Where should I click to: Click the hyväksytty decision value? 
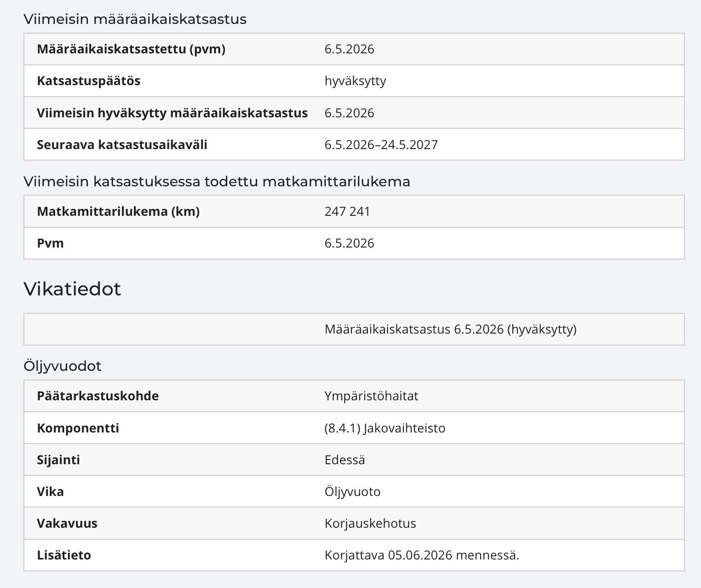(x=355, y=81)
